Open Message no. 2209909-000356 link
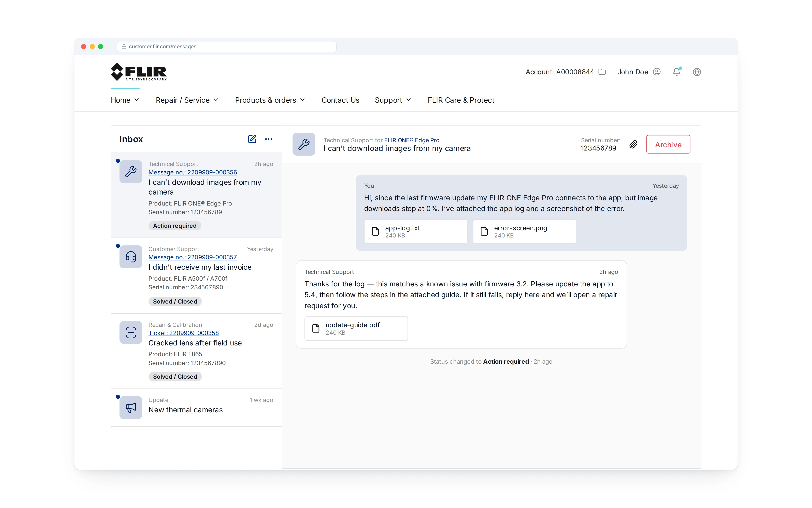The image size is (812, 508). click(x=193, y=172)
